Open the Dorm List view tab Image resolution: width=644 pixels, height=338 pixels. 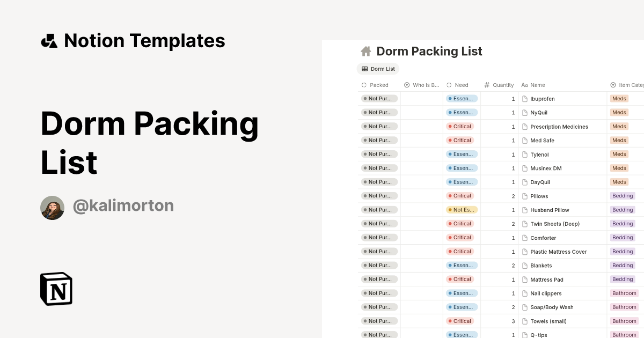pyautogui.click(x=378, y=69)
